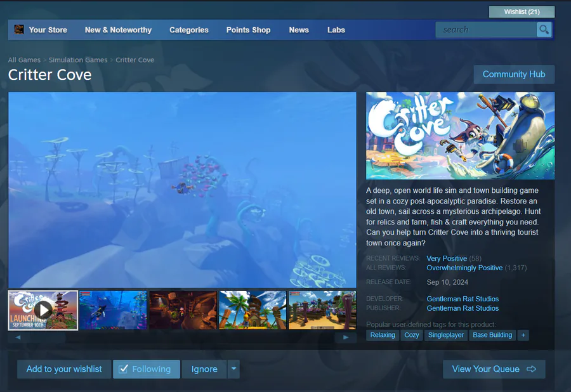
Task: Focus the store search field
Action: pyautogui.click(x=486, y=29)
